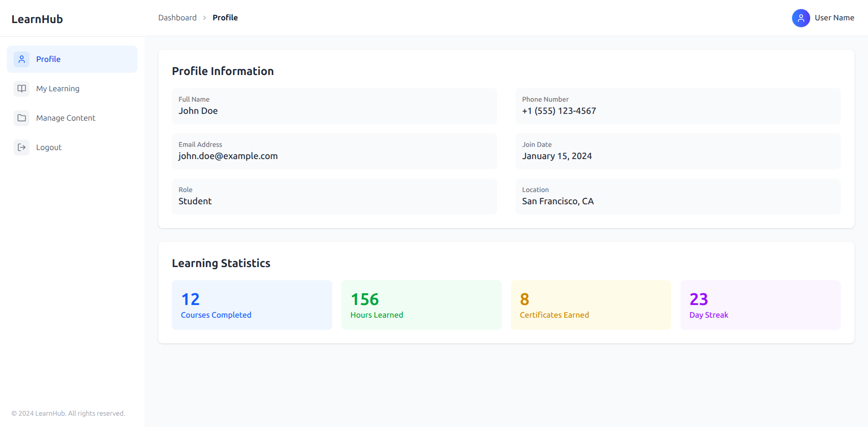Select the Hours Learned stat card
The image size is (868, 427).
click(421, 305)
